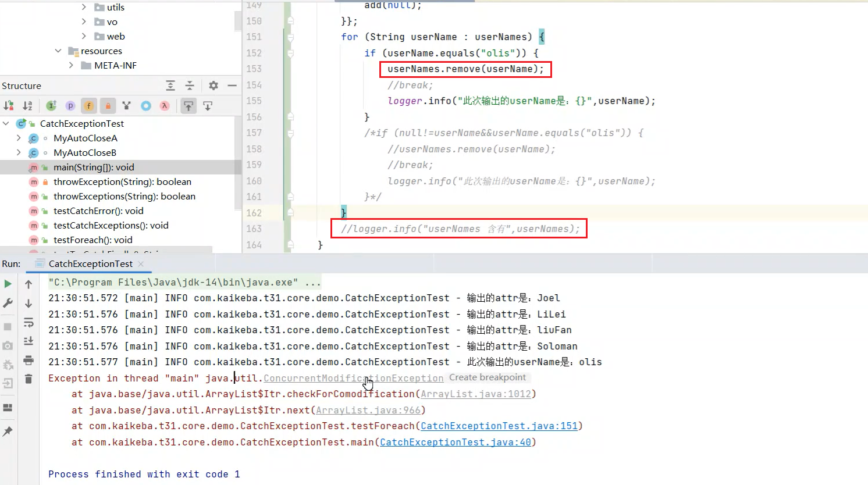Click the Structure panel vertical scrollbar

[x=238, y=163]
